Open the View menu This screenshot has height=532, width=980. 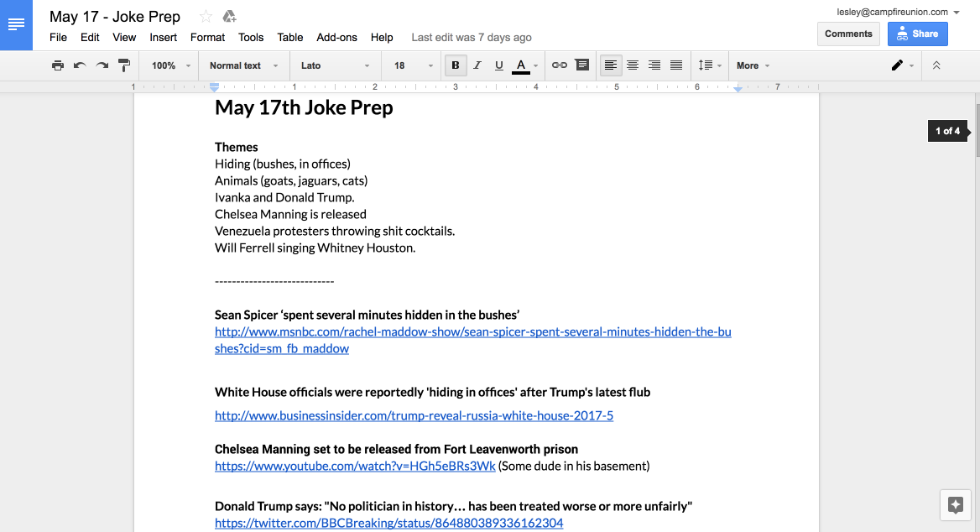pyautogui.click(x=124, y=38)
